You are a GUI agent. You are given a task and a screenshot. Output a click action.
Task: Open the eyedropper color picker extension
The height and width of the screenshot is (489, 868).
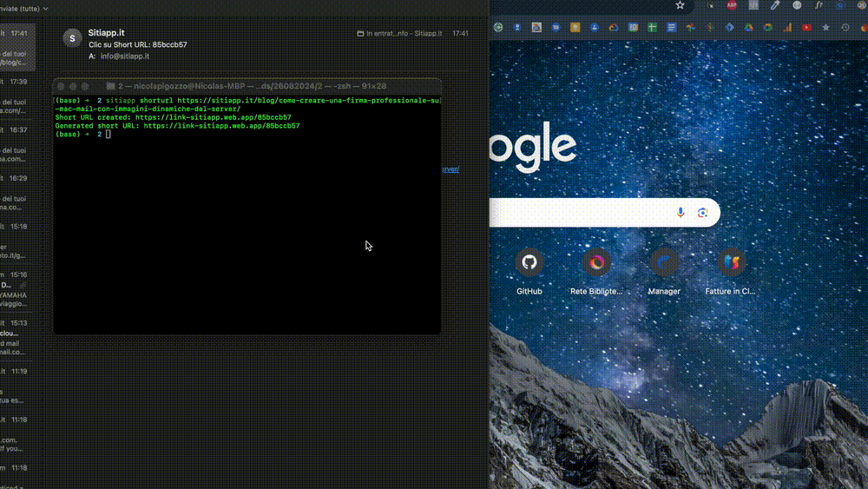[x=775, y=5]
